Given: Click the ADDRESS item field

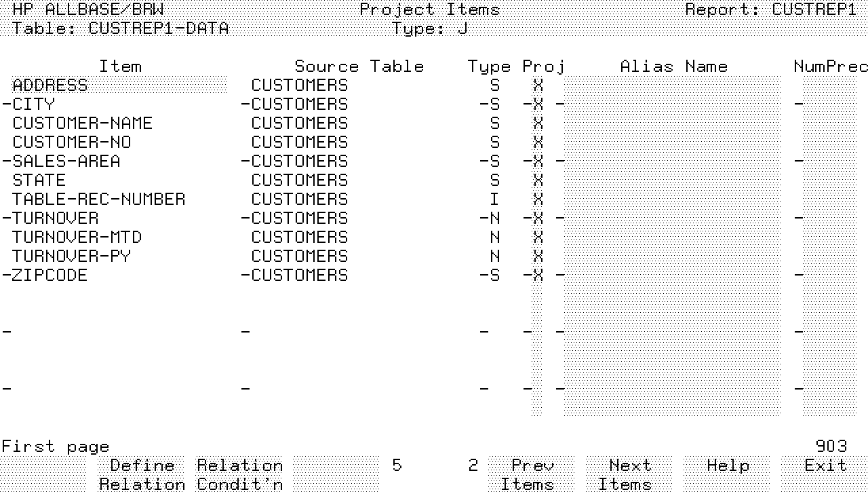Looking at the screenshot, I should click(51, 86).
